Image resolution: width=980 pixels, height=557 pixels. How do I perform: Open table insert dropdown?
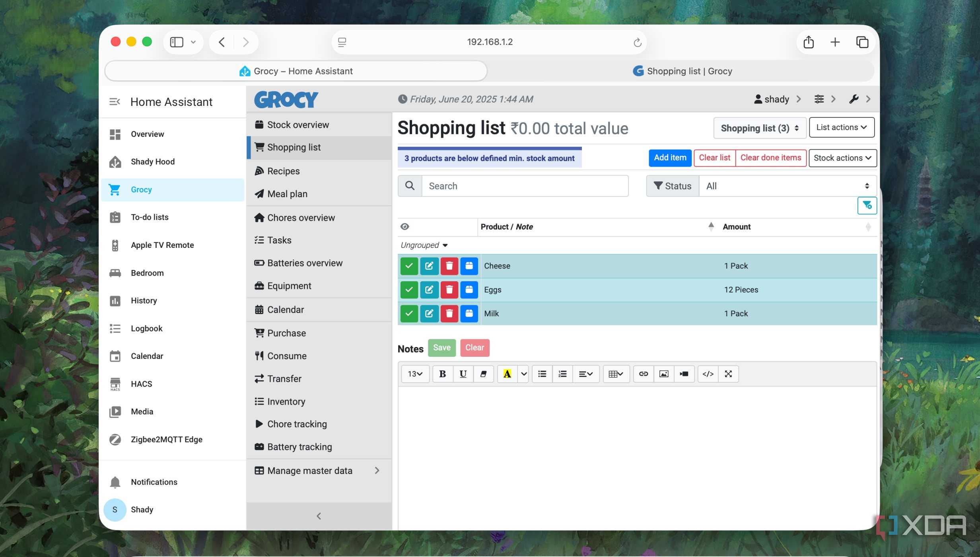[x=616, y=374]
